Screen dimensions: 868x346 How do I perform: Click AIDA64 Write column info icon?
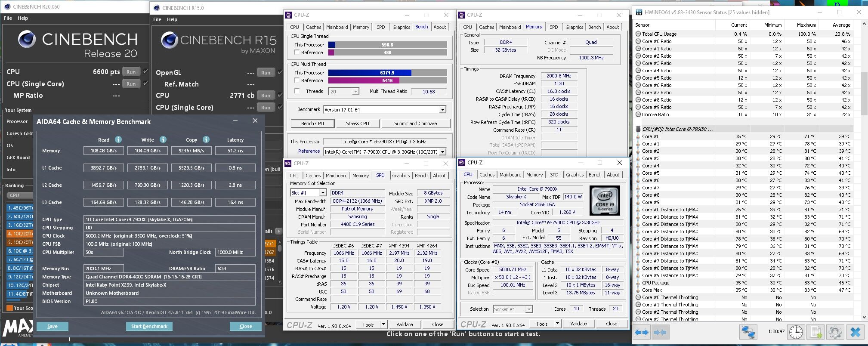coord(163,139)
